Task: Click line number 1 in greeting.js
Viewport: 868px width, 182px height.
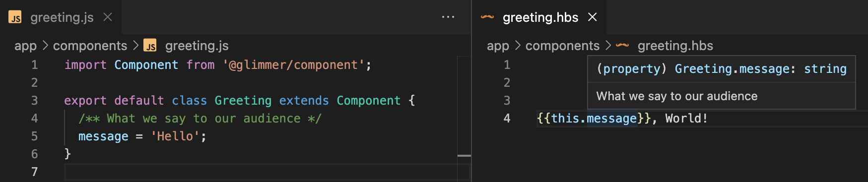Action: click(x=34, y=65)
